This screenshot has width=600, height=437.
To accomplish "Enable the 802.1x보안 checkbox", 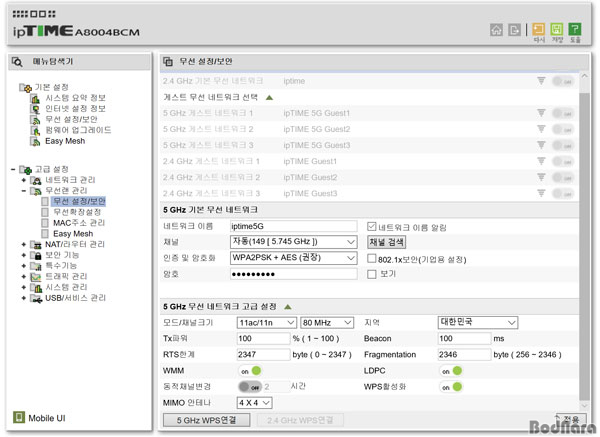I will tap(371, 259).
